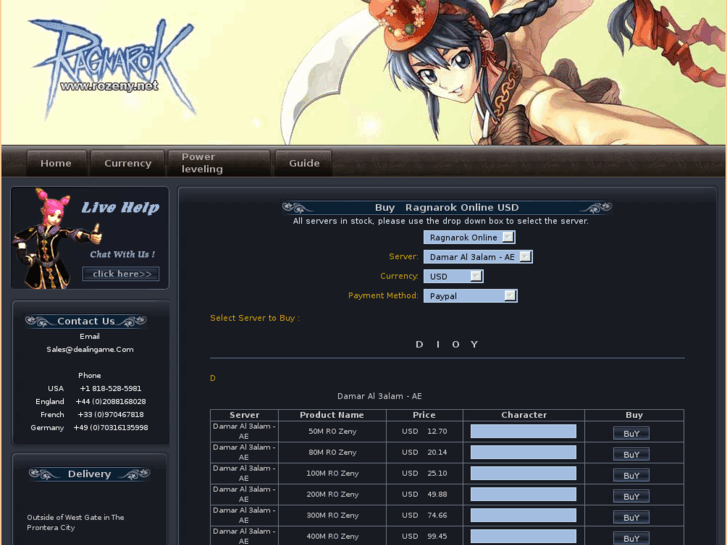Click the price USD 20.14 cell
Screen dimensions: 727x545
pos(424,452)
